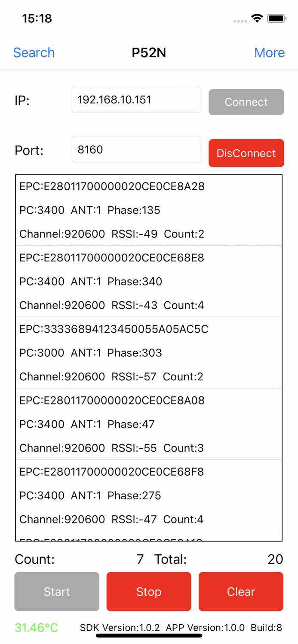Viewport: 298px width, 644px height.
Task: Edit the Port number field
Action: point(136,149)
